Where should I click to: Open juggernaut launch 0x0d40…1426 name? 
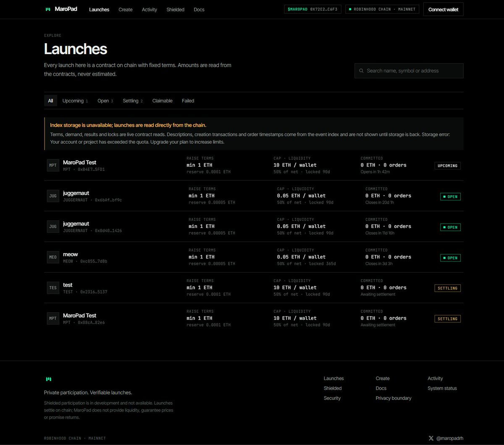pyautogui.click(x=76, y=224)
